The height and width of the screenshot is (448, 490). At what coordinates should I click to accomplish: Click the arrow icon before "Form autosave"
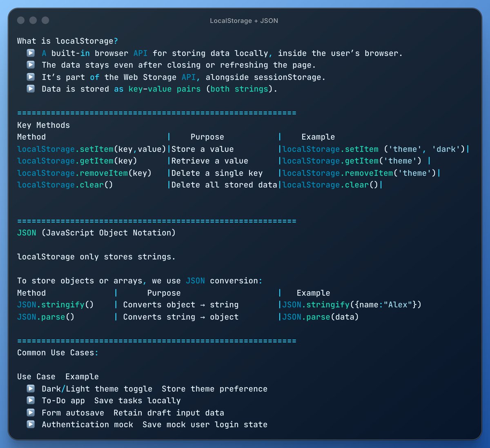pyautogui.click(x=30, y=412)
